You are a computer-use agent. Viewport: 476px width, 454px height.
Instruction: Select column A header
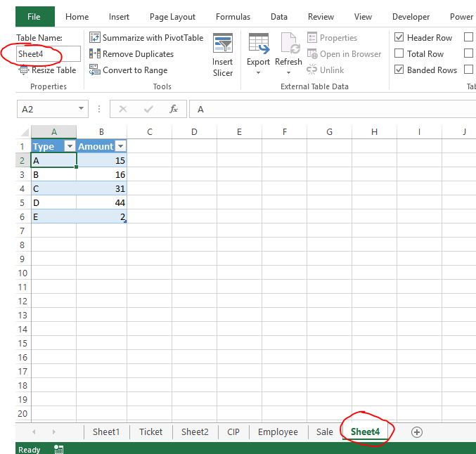click(x=53, y=132)
